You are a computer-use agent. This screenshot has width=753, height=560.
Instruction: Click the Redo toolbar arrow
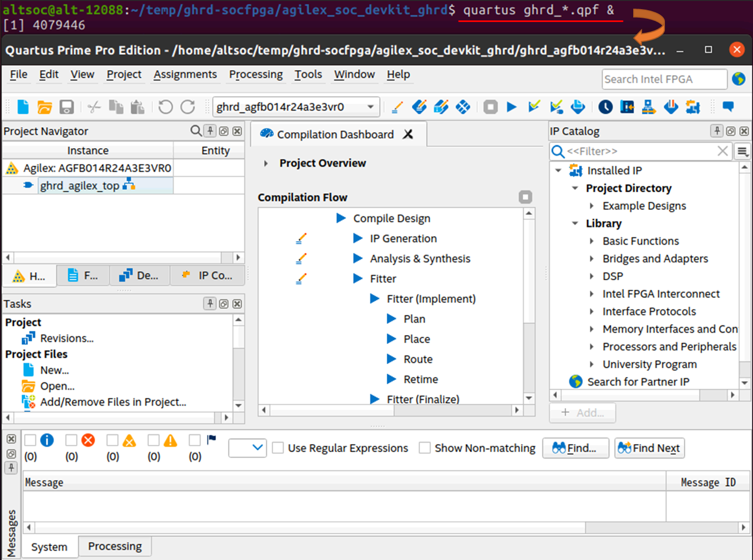coord(187,107)
